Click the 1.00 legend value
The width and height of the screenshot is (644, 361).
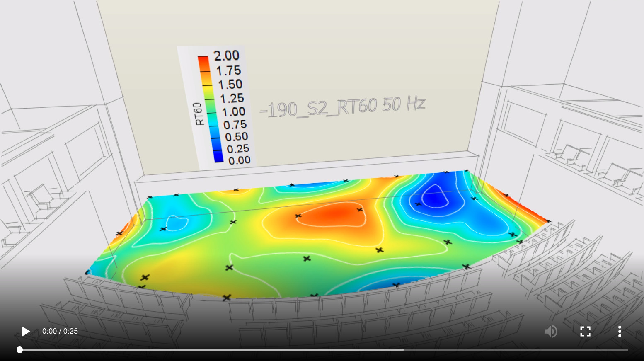click(x=234, y=112)
